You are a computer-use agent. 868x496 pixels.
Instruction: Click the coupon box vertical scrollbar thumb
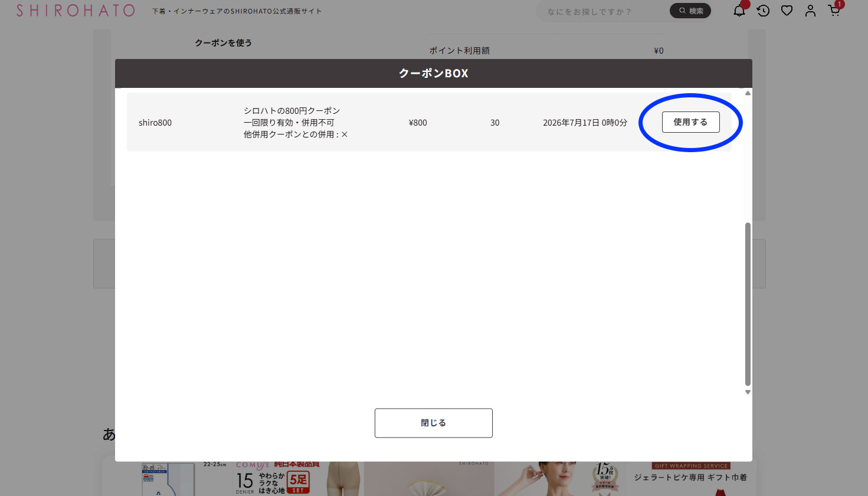[748, 304]
